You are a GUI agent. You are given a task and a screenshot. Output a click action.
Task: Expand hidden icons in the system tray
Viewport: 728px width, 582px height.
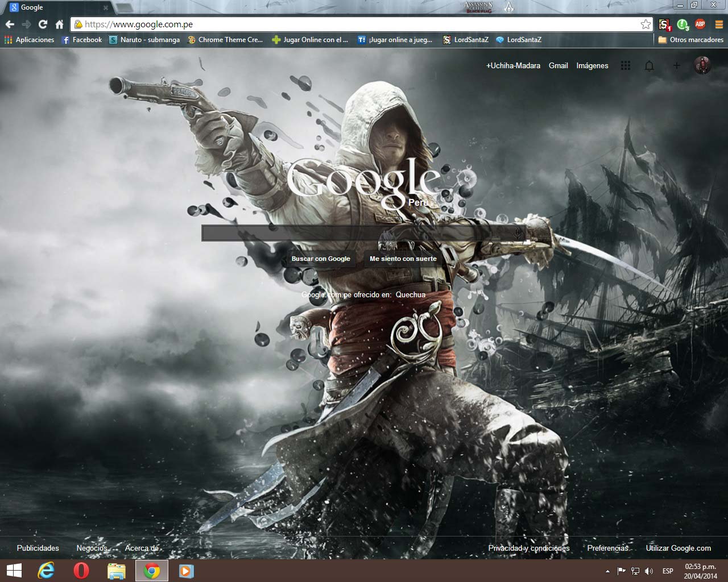point(606,571)
